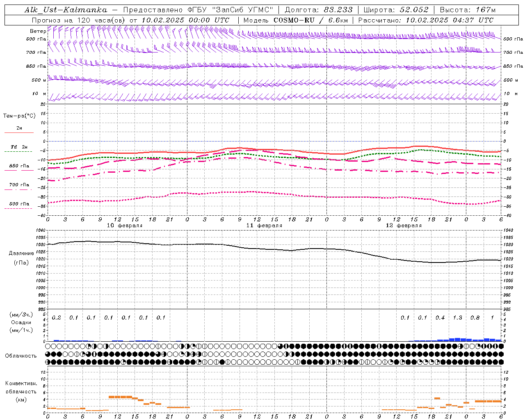Click the computed time Рассчитано 04:37 UTC

click(x=426, y=20)
